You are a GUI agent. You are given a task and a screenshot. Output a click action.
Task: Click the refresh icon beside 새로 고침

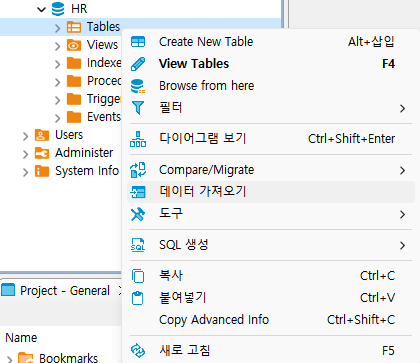(138, 350)
